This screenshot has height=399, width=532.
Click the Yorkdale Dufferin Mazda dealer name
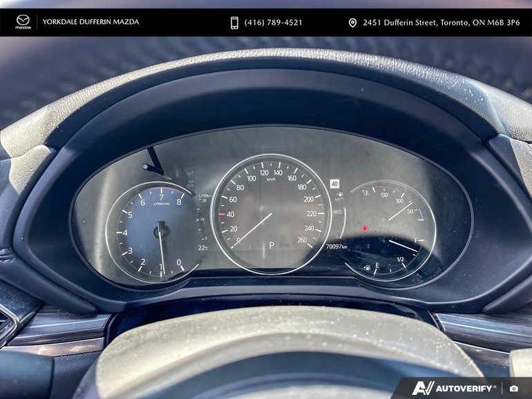91,23
